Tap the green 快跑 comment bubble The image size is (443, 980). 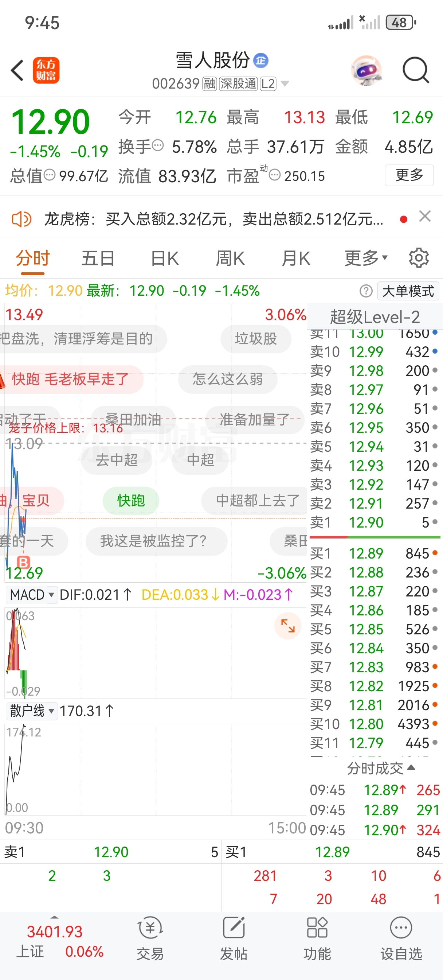tap(131, 500)
